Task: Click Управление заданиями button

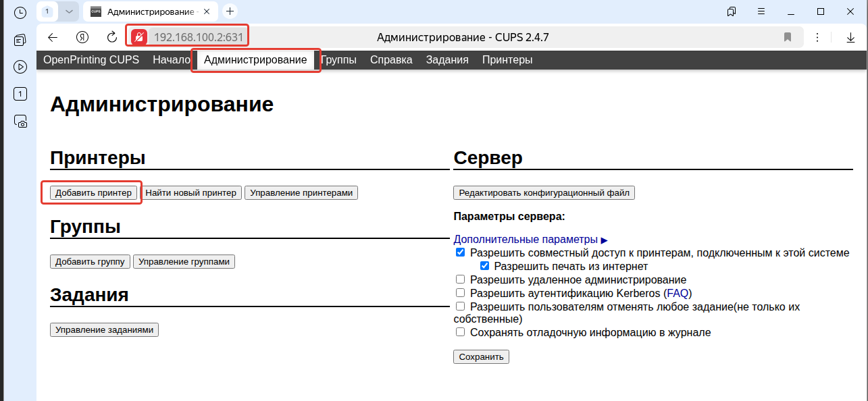Action: (x=104, y=330)
